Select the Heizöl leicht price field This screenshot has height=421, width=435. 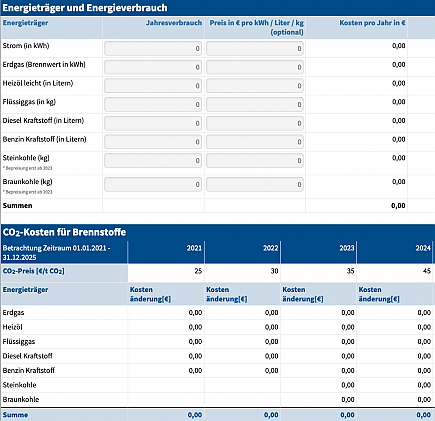pos(255,86)
